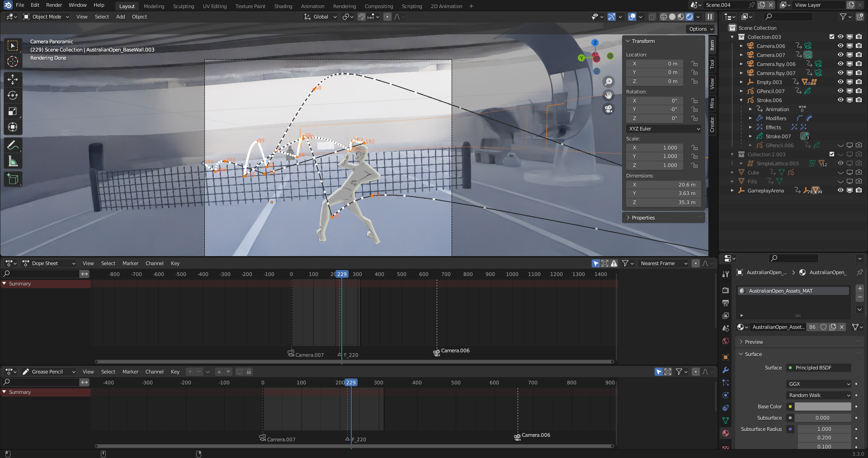Select the Measure tool
Screen dimensions: 868x458
coord(13,162)
